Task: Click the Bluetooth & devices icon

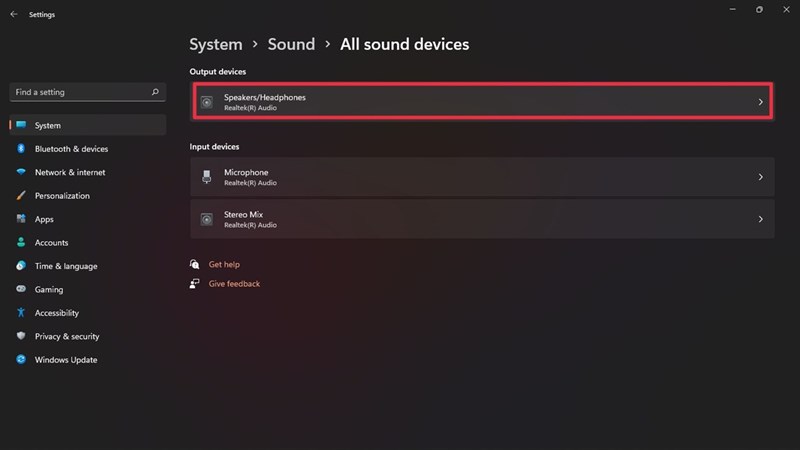Action: (20, 149)
